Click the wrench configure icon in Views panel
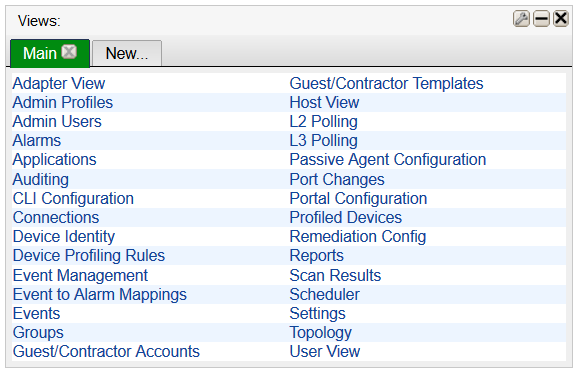Image resolution: width=577 pixels, height=372 pixels. point(521,19)
